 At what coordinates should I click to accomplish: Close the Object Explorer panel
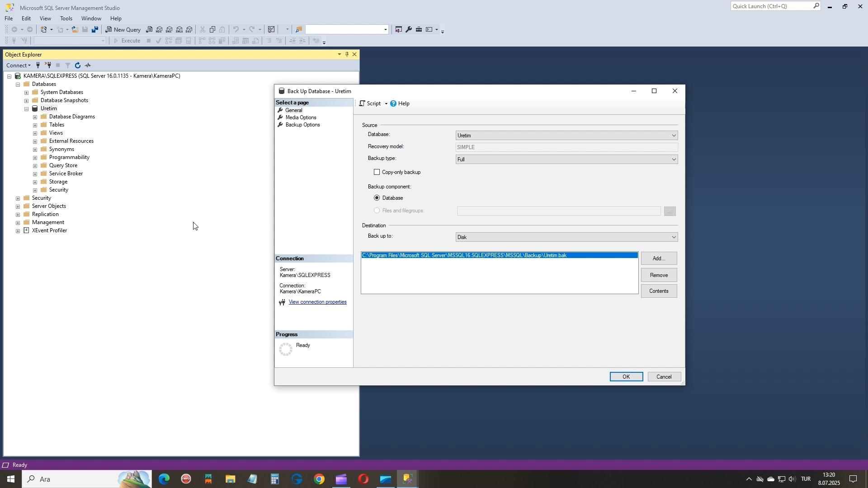[x=354, y=54]
